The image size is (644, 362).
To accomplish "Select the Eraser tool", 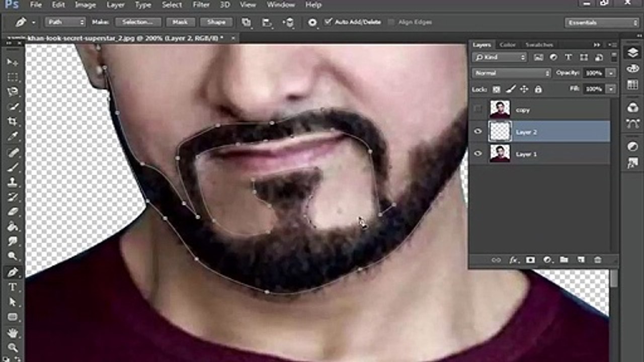I will tap(13, 212).
